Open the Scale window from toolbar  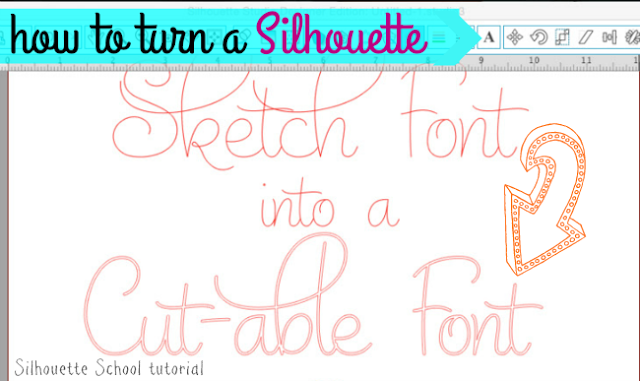coord(562,38)
